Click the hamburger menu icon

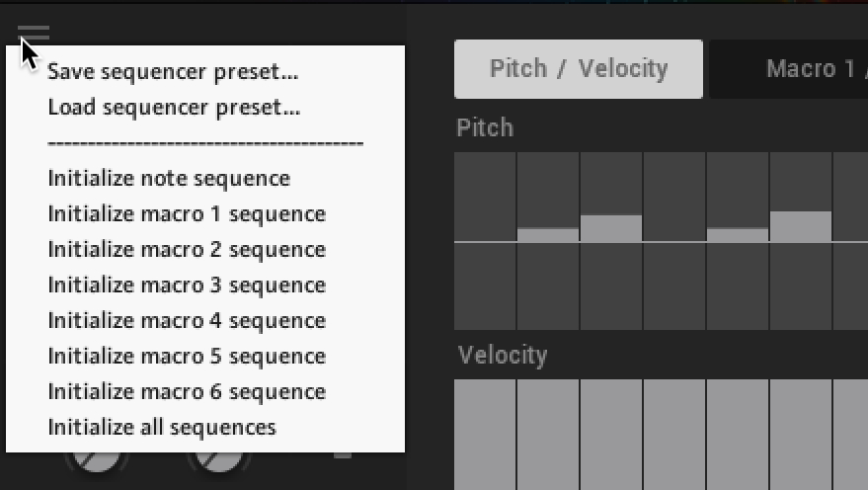(34, 34)
